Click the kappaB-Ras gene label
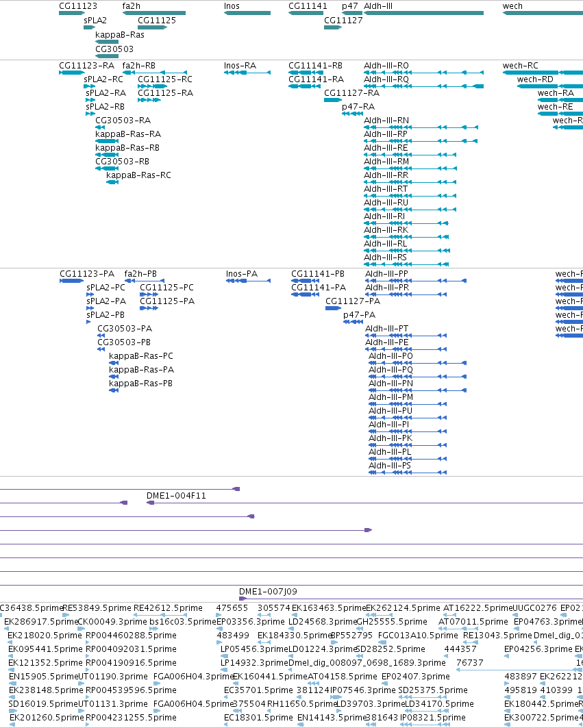 [x=120, y=35]
